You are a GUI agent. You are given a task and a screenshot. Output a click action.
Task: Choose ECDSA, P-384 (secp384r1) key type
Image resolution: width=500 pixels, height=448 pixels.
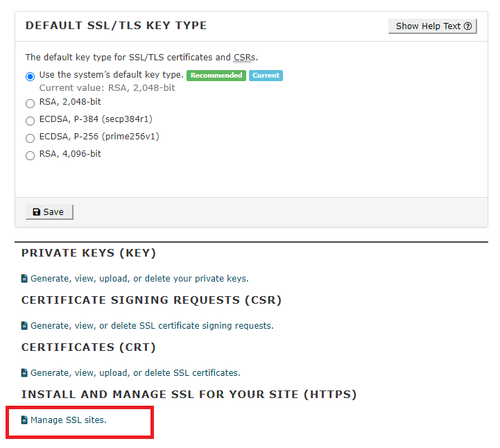pos(31,121)
